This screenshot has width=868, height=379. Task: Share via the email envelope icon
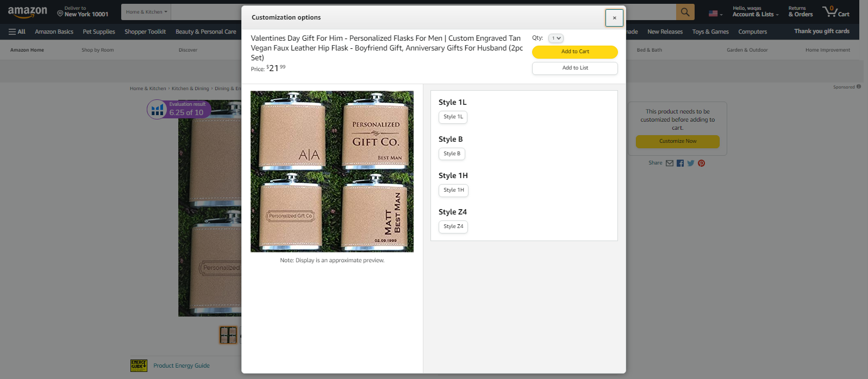(670, 163)
